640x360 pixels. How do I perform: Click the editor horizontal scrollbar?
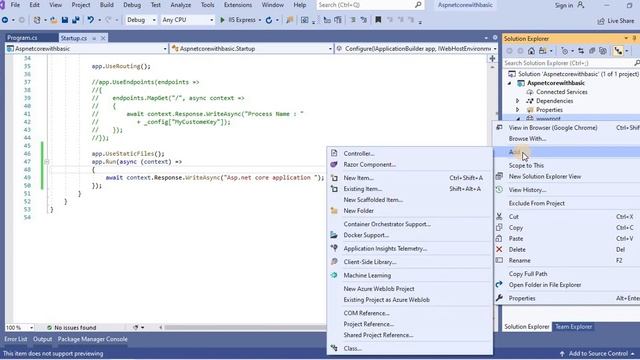(x=245, y=327)
